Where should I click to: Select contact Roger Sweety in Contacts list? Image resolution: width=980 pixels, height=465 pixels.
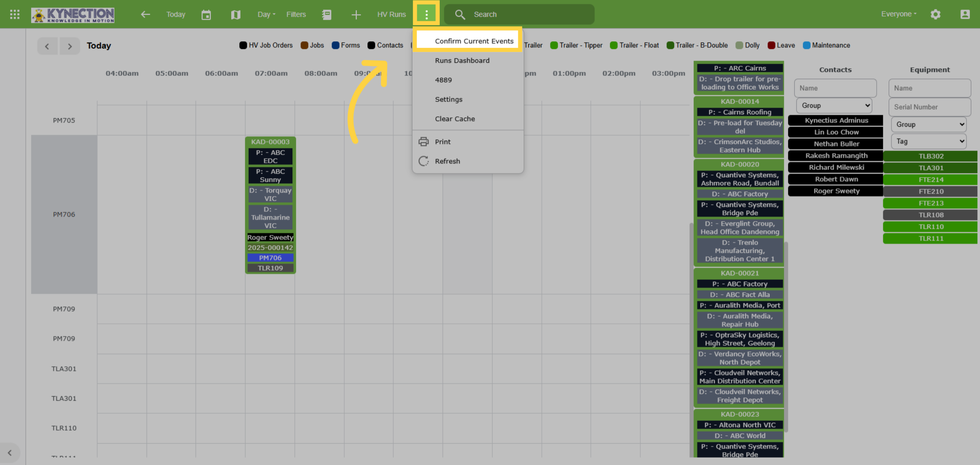(836, 191)
